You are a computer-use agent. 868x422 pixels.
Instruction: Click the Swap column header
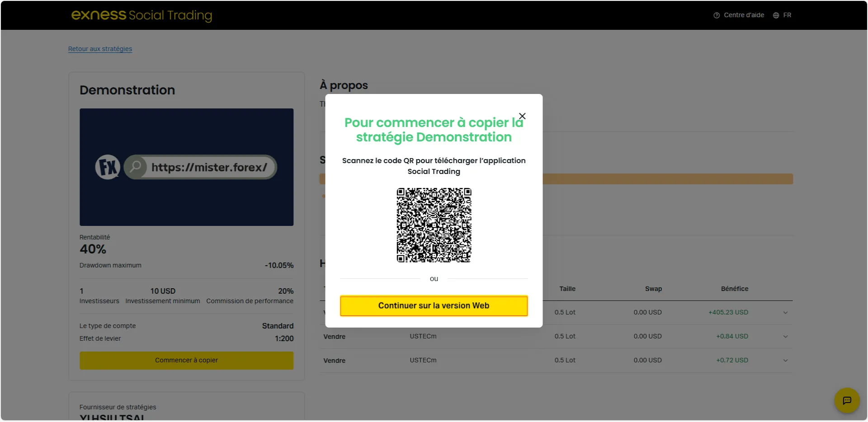pyautogui.click(x=653, y=289)
